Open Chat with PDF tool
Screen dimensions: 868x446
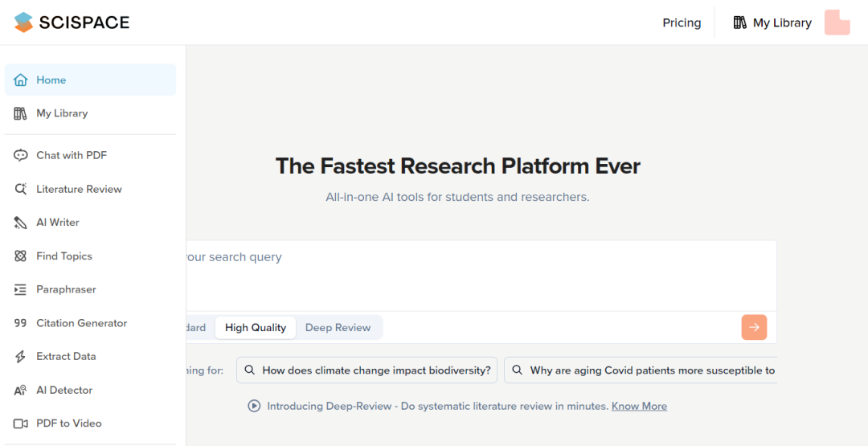[90, 155]
